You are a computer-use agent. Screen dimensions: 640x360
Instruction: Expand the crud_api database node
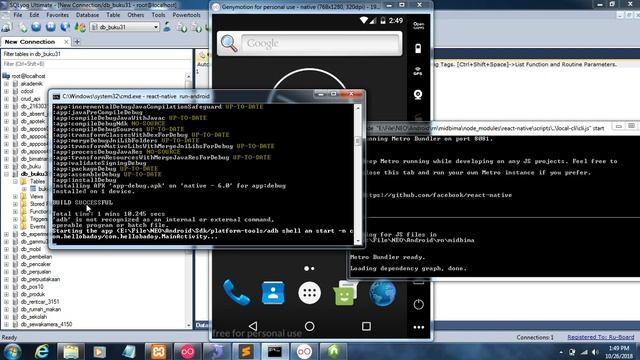7,99
